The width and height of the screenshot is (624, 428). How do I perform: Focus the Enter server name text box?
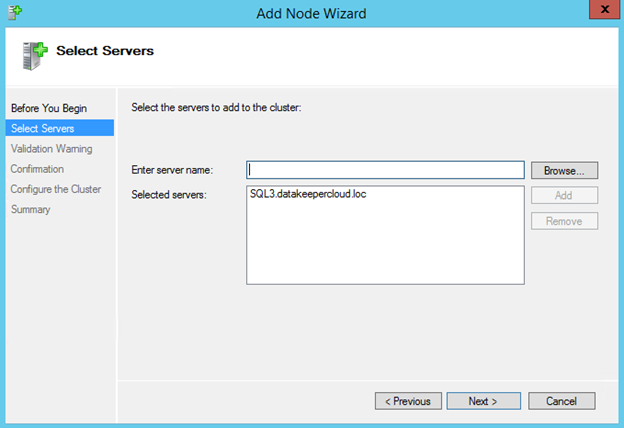385,170
